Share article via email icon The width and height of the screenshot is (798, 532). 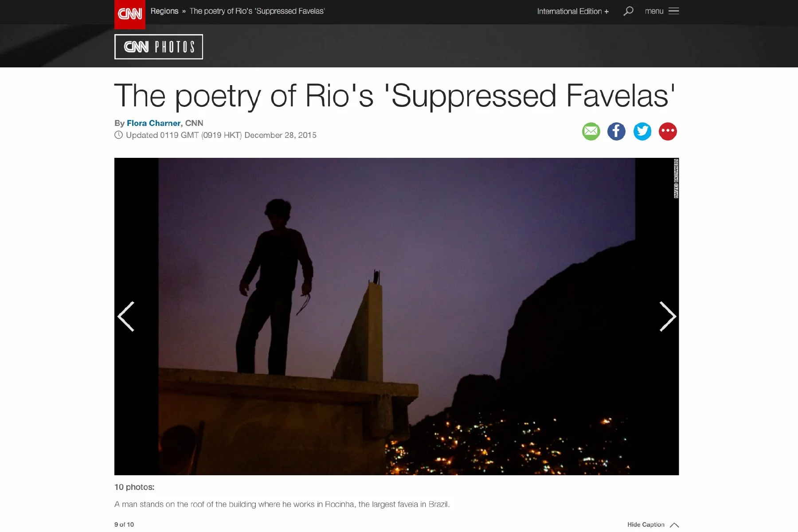(x=591, y=131)
